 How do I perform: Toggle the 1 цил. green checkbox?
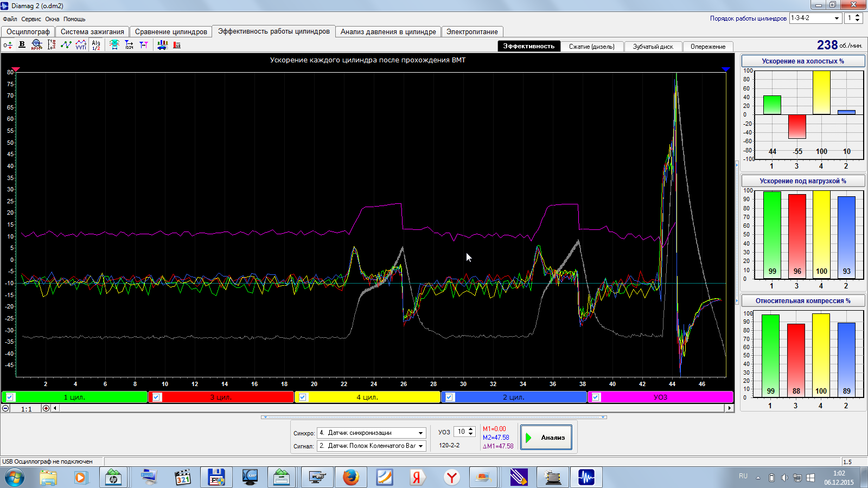coord(10,397)
